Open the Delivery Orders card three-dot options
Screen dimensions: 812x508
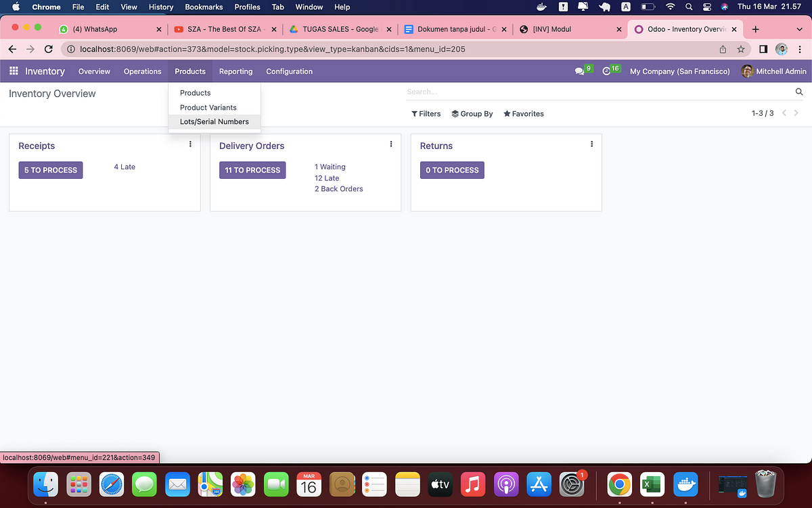click(x=390, y=144)
